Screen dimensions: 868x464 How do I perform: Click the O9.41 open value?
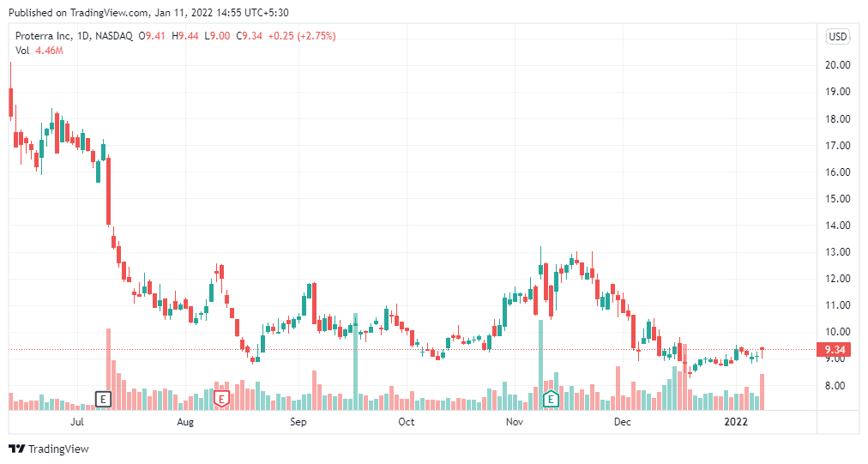coord(152,36)
